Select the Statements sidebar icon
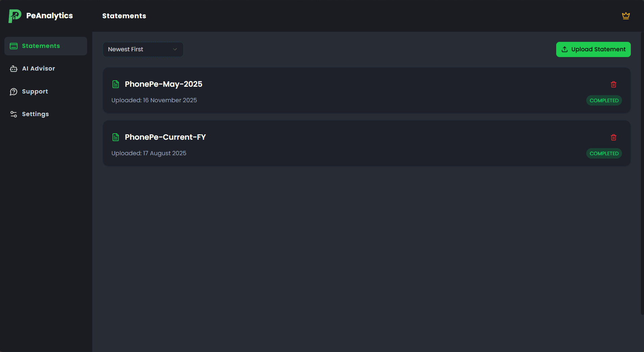The image size is (644, 352). pyautogui.click(x=14, y=46)
